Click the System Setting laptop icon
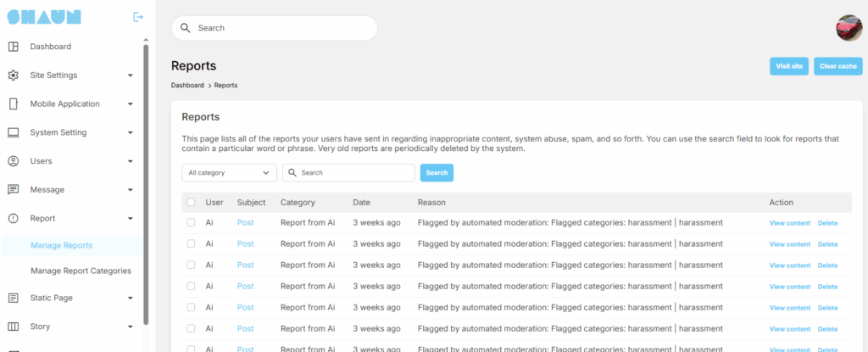The height and width of the screenshot is (352, 868). tap(14, 132)
